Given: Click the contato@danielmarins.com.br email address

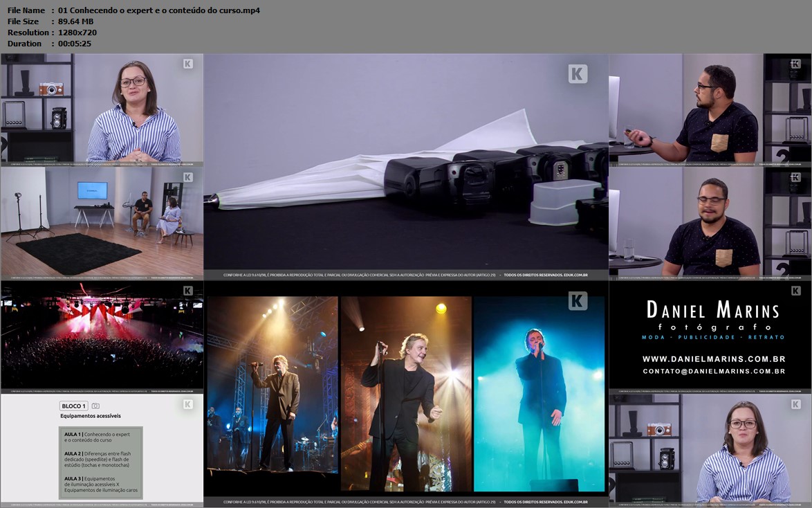Looking at the screenshot, I should (713, 372).
